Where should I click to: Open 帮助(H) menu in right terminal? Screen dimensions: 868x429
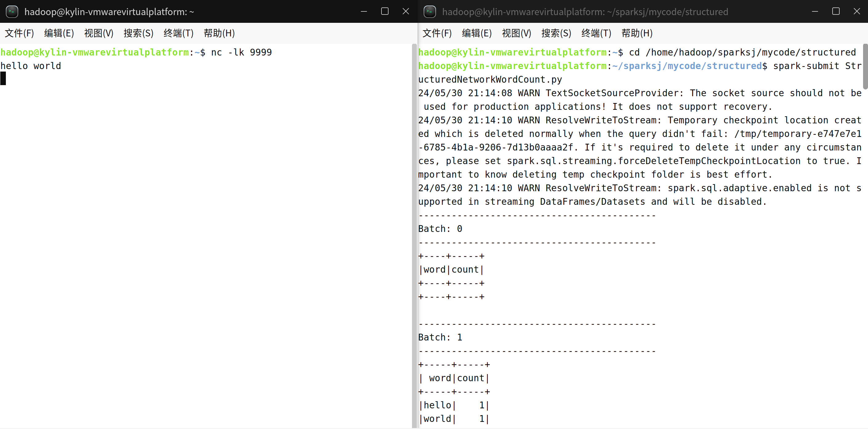[x=637, y=33]
